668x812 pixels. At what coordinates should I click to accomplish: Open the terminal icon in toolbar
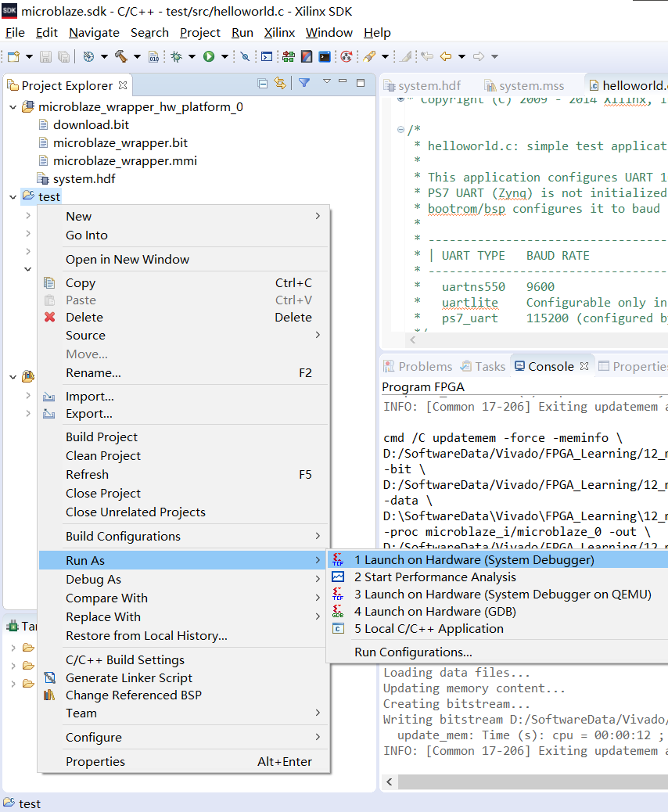[x=324, y=56]
